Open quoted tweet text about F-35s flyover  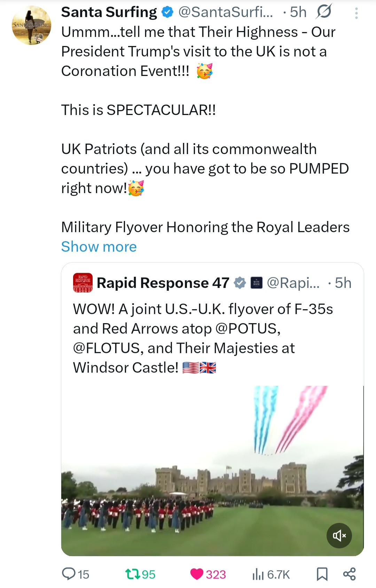click(203, 338)
